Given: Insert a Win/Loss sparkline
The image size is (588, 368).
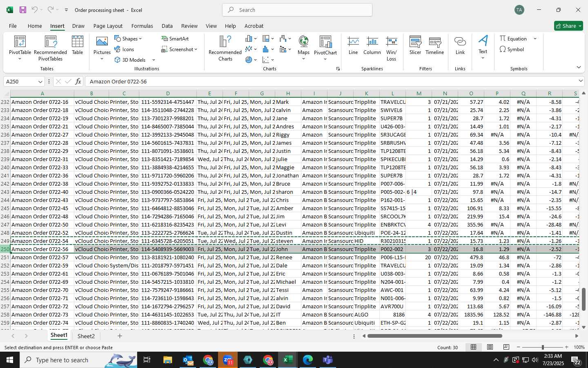Looking at the screenshot, I should [x=391, y=48].
